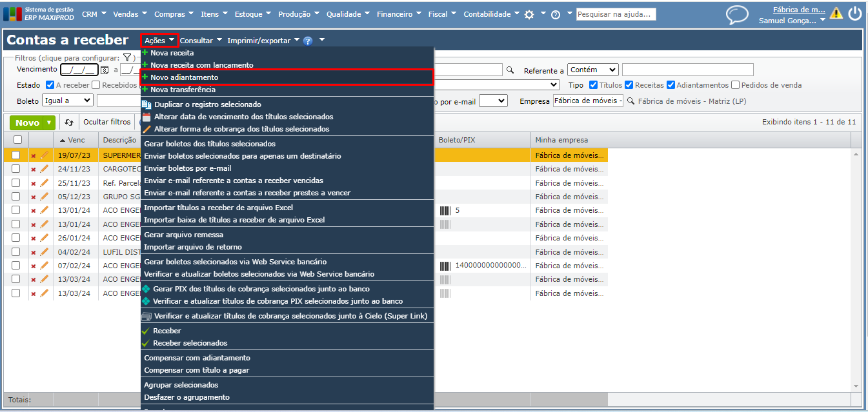The height and width of the screenshot is (412, 868).
Task: Click the Pesquisar na ajuda search field
Action: (616, 14)
